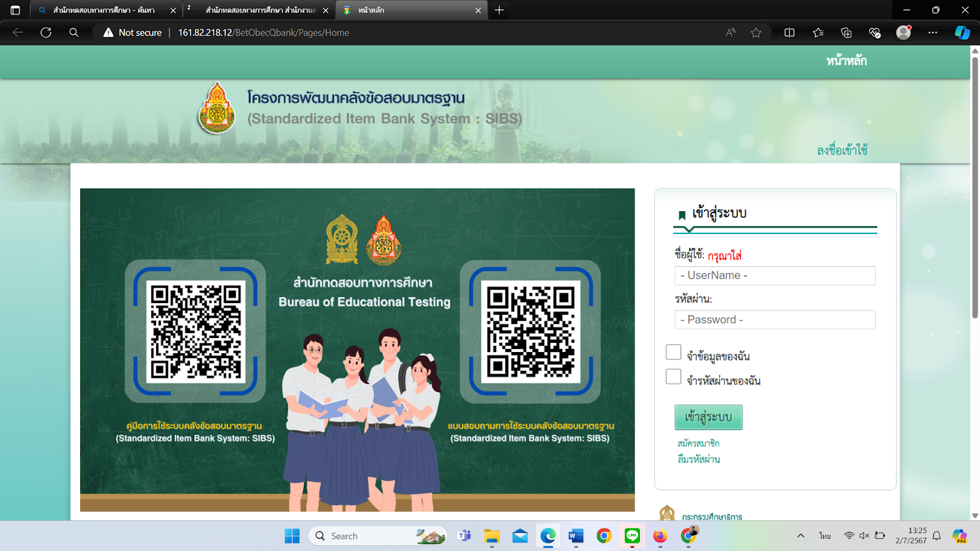Open LINE app from taskbar
The height and width of the screenshot is (551, 980).
tap(632, 536)
